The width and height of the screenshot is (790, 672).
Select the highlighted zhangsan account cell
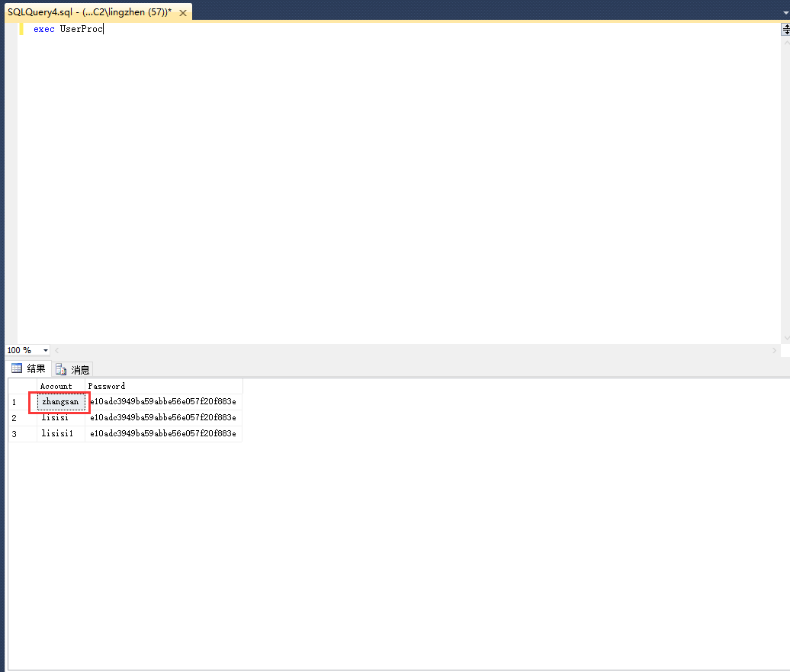point(58,401)
